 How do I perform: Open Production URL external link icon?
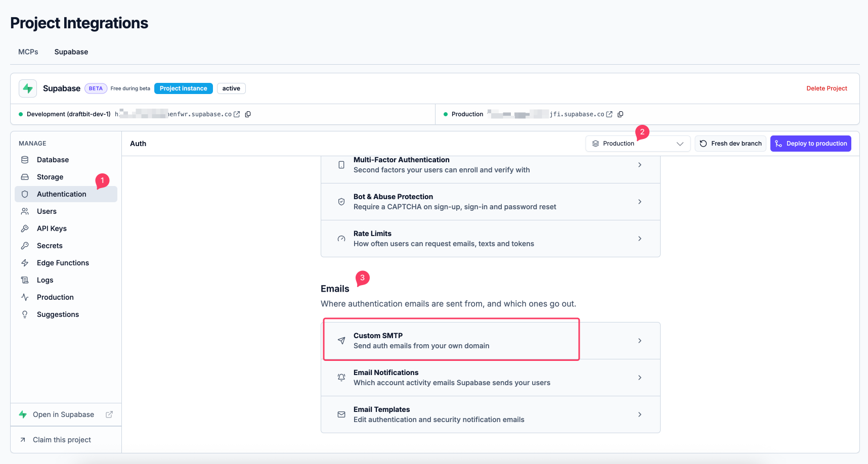(x=609, y=114)
